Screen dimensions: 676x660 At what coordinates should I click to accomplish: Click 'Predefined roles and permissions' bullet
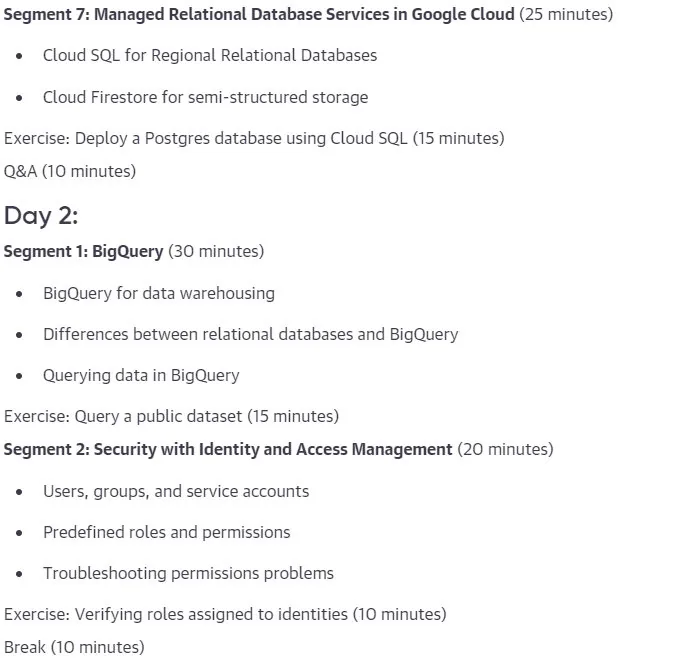coord(167,533)
